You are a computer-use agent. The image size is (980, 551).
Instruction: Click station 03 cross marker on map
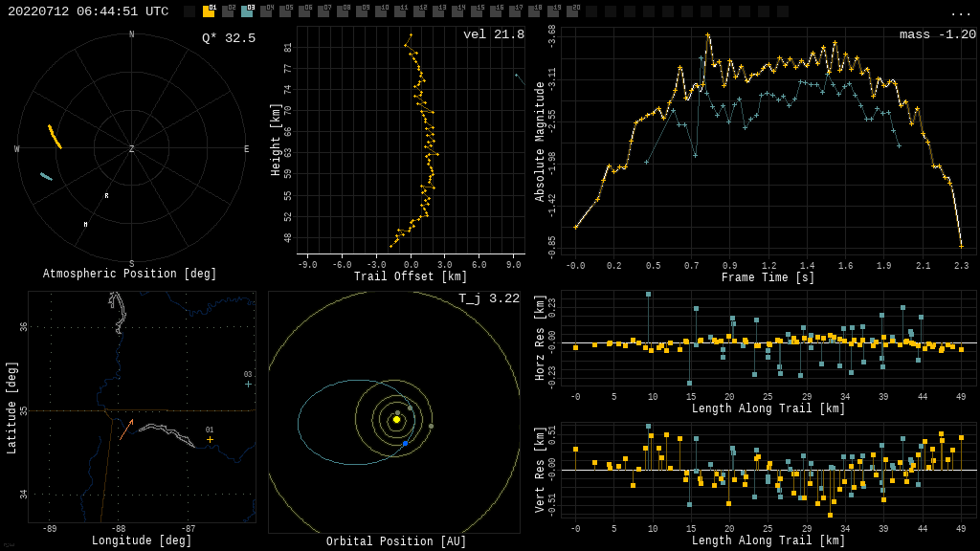[x=248, y=384]
